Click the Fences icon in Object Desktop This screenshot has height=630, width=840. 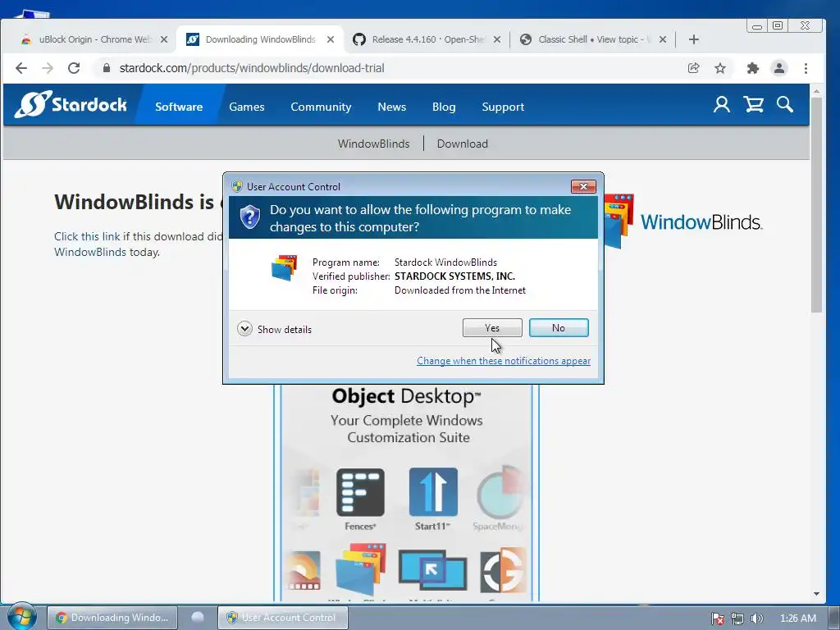[x=360, y=492]
